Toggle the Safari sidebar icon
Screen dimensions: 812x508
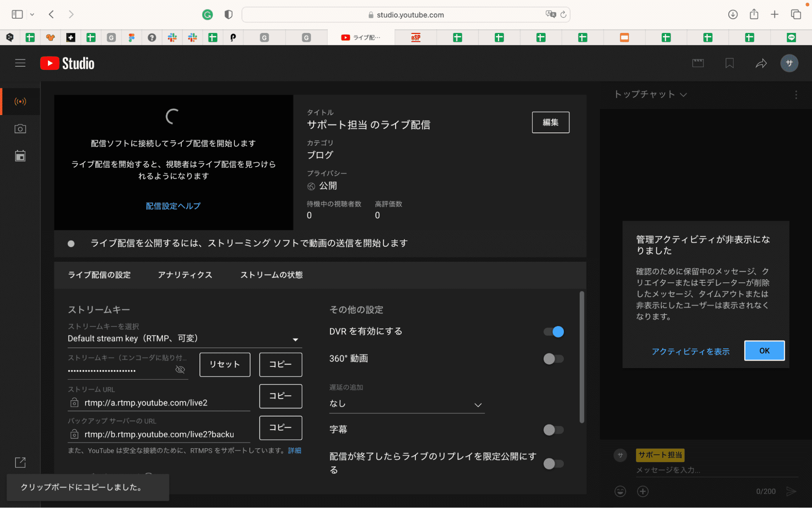click(17, 15)
